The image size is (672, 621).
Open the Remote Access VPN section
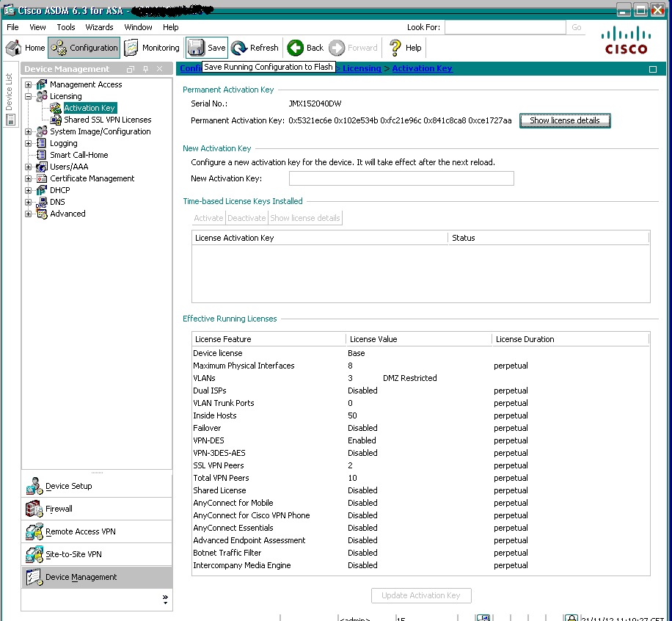pyautogui.click(x=97, y=531)
